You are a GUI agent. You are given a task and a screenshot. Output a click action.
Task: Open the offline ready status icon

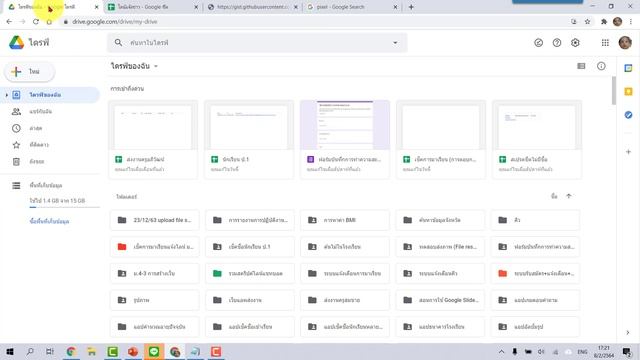[538, 42]
